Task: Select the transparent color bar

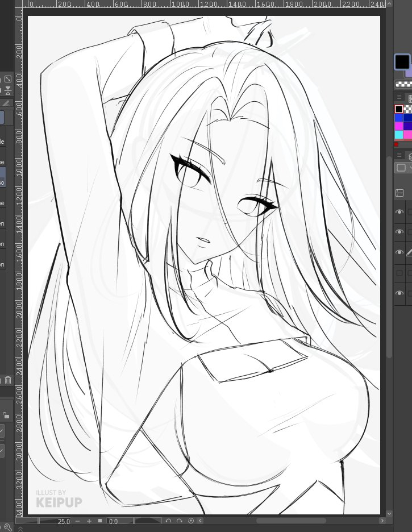Action: point(403,84)
